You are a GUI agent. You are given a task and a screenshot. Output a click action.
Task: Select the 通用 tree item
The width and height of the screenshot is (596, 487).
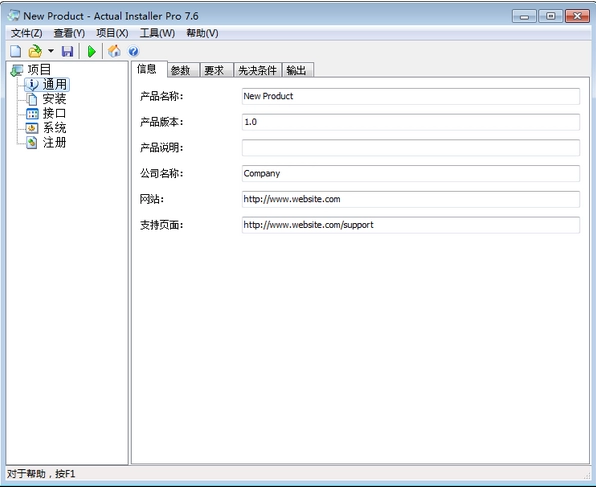(x=54, y=84)
